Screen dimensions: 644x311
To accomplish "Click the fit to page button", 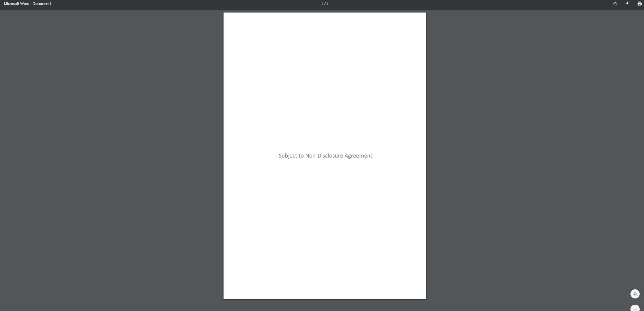I will tap(635, 294).
